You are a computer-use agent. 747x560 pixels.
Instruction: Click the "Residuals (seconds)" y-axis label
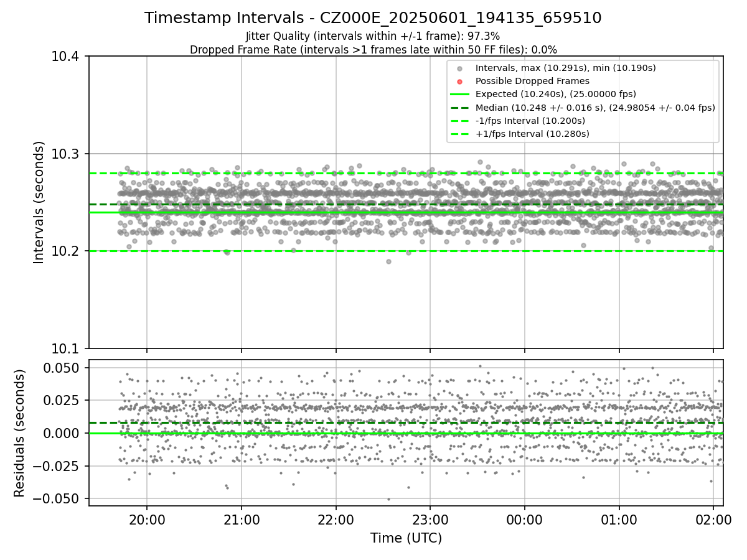click(20, 433)
